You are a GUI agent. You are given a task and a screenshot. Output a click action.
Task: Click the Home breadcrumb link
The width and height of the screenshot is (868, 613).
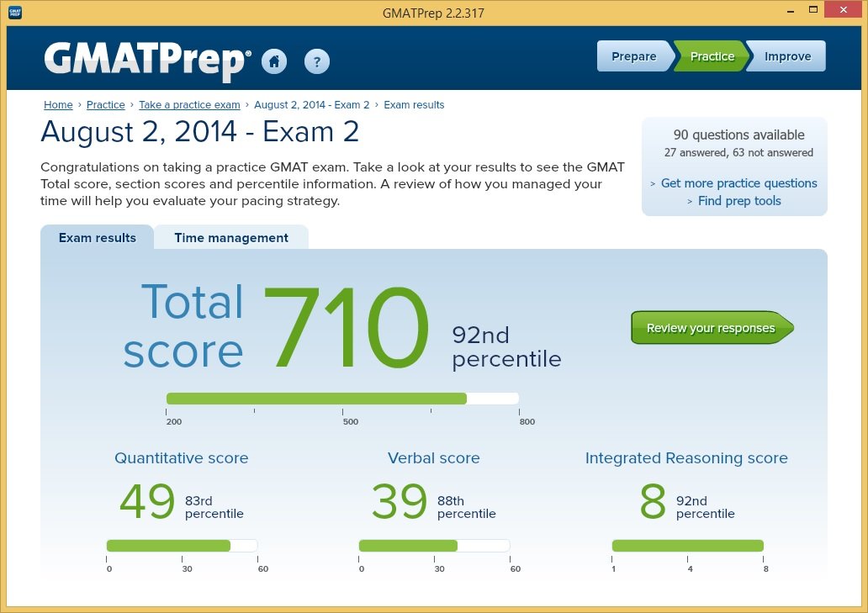[58, 105]
